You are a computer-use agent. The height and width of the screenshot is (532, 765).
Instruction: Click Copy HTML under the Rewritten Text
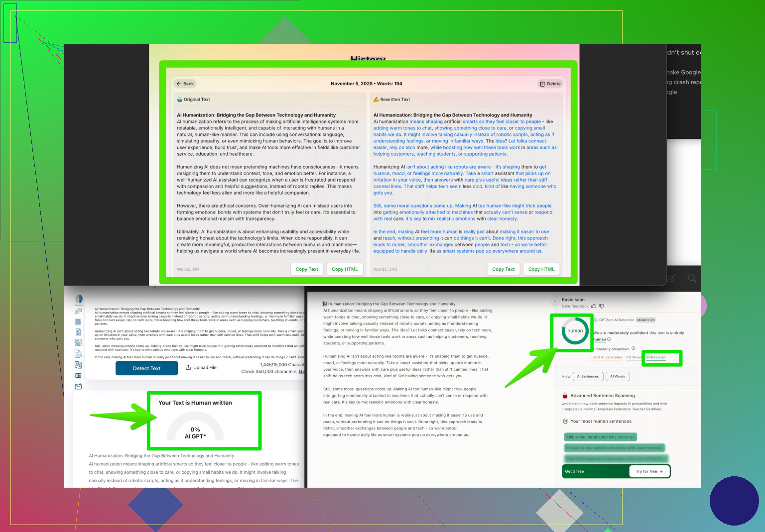[541, 269]
